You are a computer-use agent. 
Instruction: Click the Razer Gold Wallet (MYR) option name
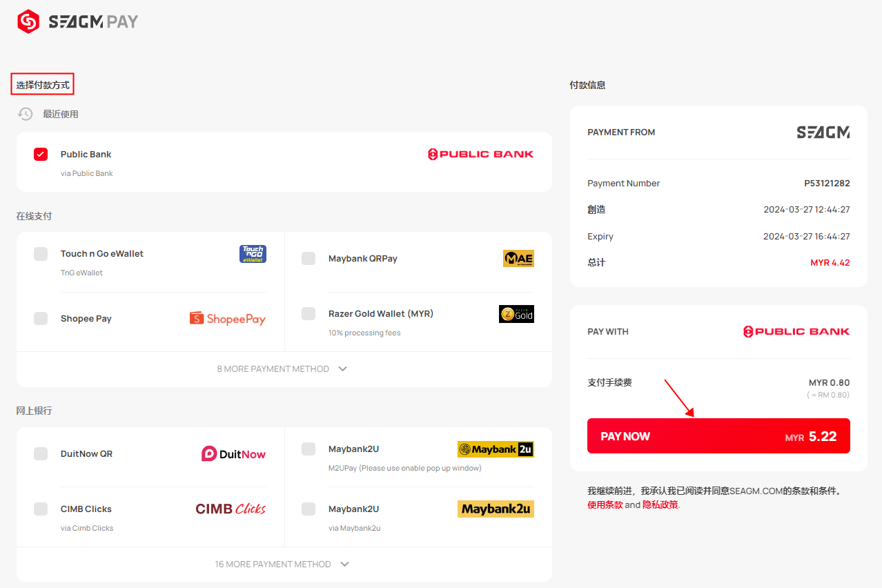click(381, 314)
